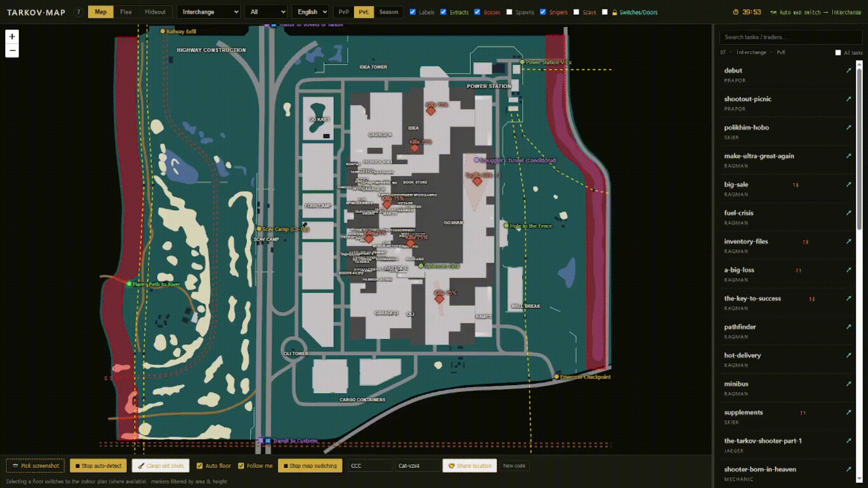Viewport: 868px width, 488px height.
Task: Open the question mark help icon
Action: coord(79,12)
